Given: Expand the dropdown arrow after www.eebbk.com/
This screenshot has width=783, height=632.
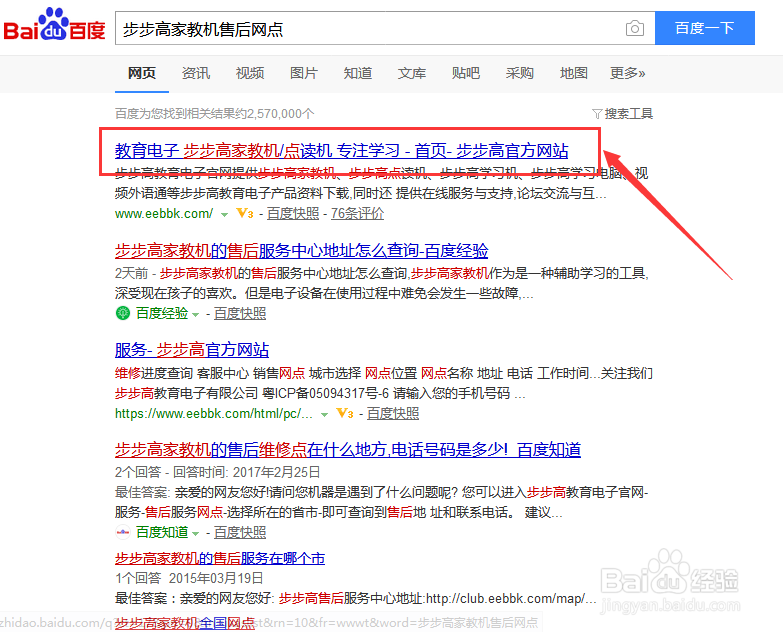Looking at the screenshot, I should [225, 215].
